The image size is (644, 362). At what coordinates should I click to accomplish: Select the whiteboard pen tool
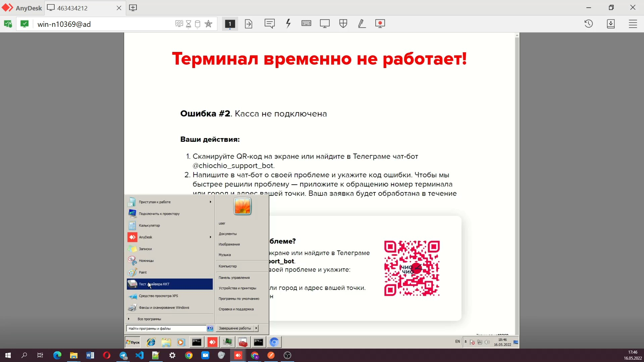click(362, 23)
